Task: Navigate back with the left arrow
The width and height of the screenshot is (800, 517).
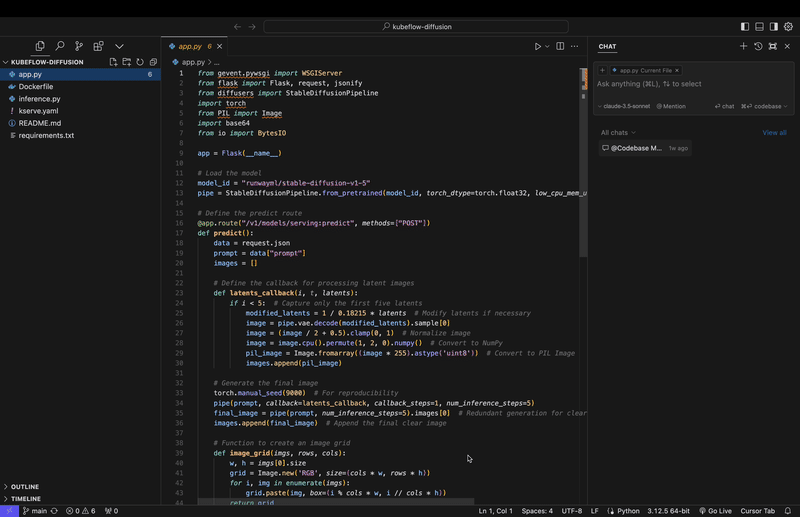Action: tap(237, 27)
